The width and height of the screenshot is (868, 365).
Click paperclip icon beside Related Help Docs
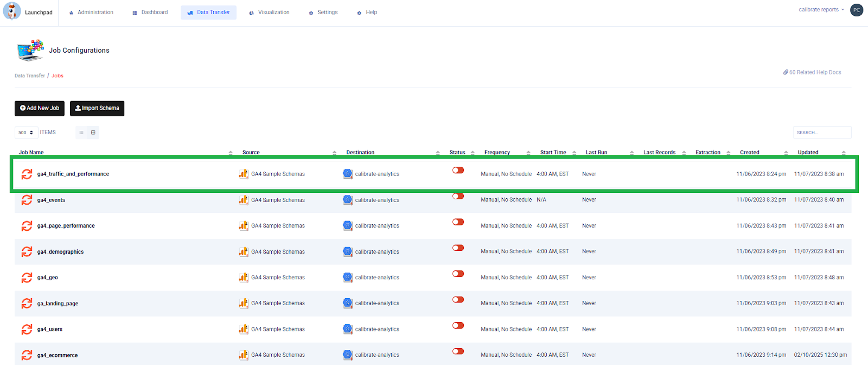[x=786, y=72]
